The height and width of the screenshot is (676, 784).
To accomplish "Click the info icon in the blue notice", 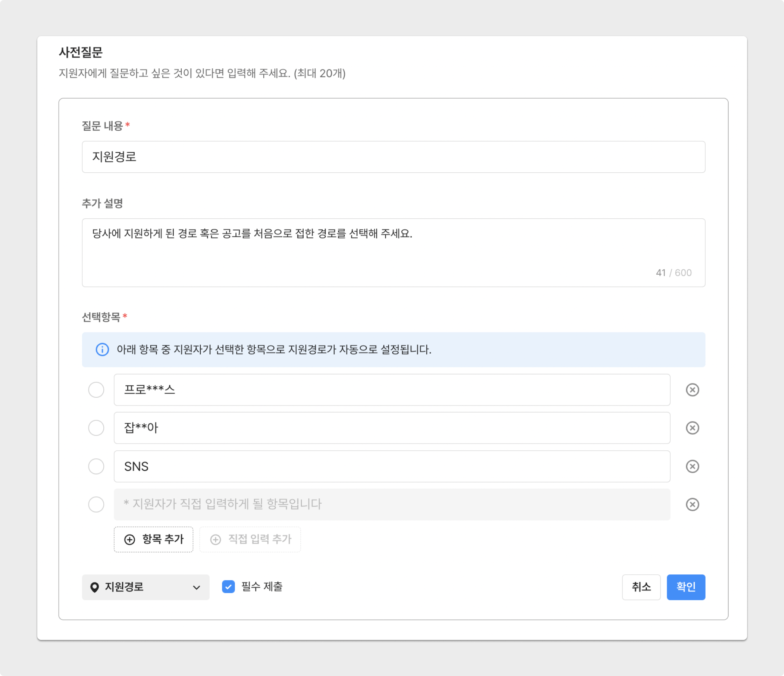I will pos(102,349).
